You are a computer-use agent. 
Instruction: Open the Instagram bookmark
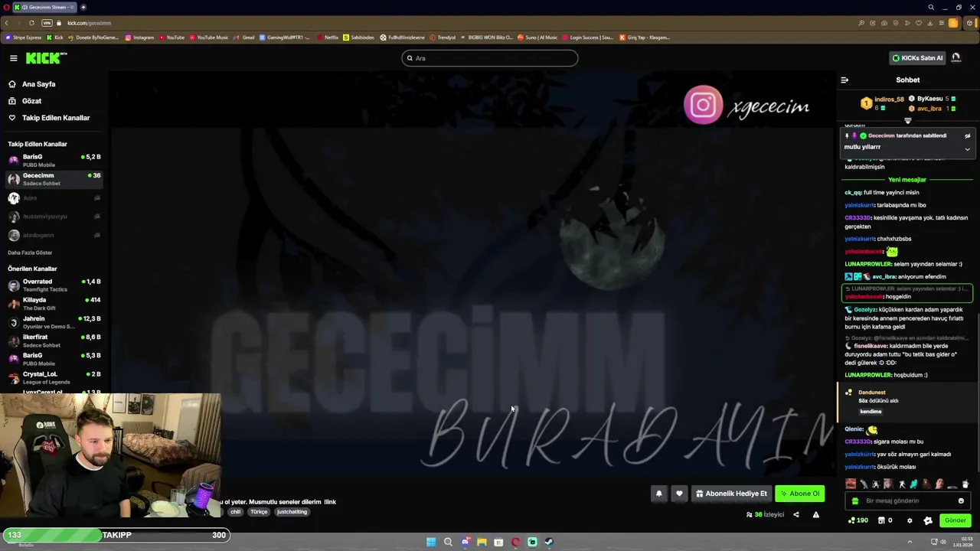coord(139,37)
